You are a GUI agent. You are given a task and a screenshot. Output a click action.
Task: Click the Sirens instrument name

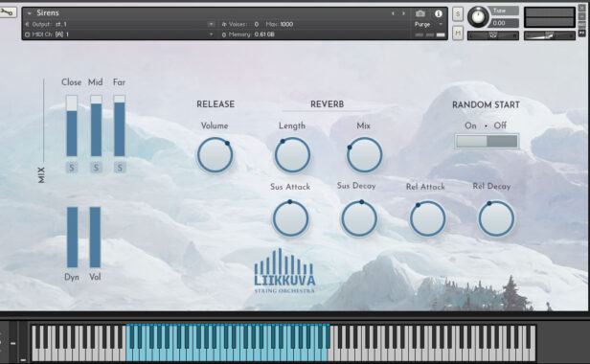click(48, 12)
